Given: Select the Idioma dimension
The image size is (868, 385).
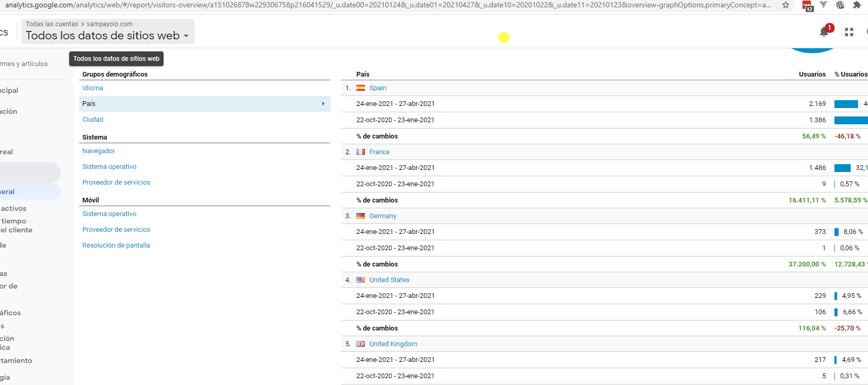Looking at the screenshot, I should pyautogui.click(x=93, y=88).
